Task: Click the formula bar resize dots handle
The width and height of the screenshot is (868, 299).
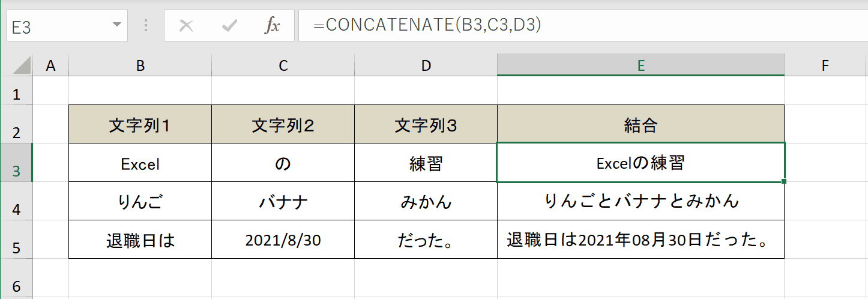Action: coord(146,26)
